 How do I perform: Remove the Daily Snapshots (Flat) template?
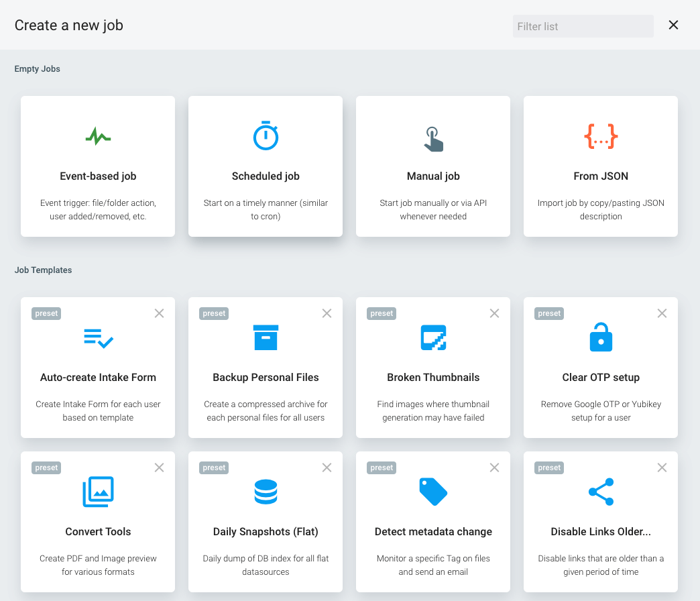[x=327, y=468]
